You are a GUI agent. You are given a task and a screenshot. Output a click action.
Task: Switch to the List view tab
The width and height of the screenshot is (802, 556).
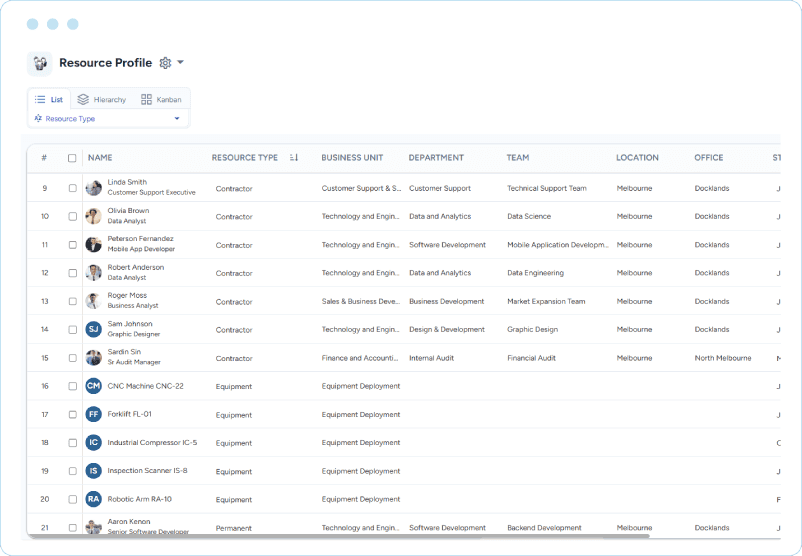click(49, 99)
